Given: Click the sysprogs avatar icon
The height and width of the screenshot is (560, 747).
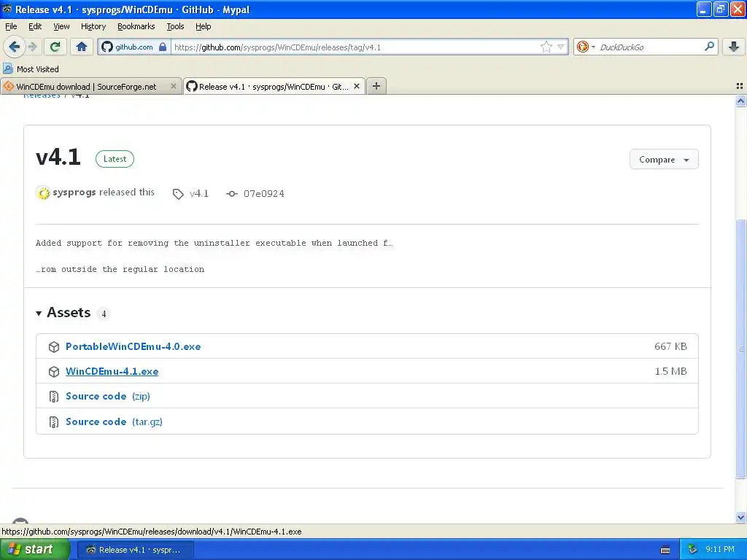Looking at the screenshot, I should coord(43,192).
